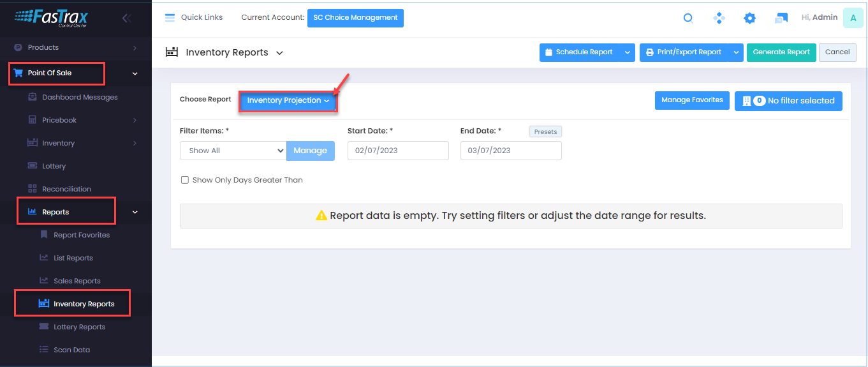868x367 pixels.
Task: Open the settings gear icon
Action: click(x=749, y=19)
